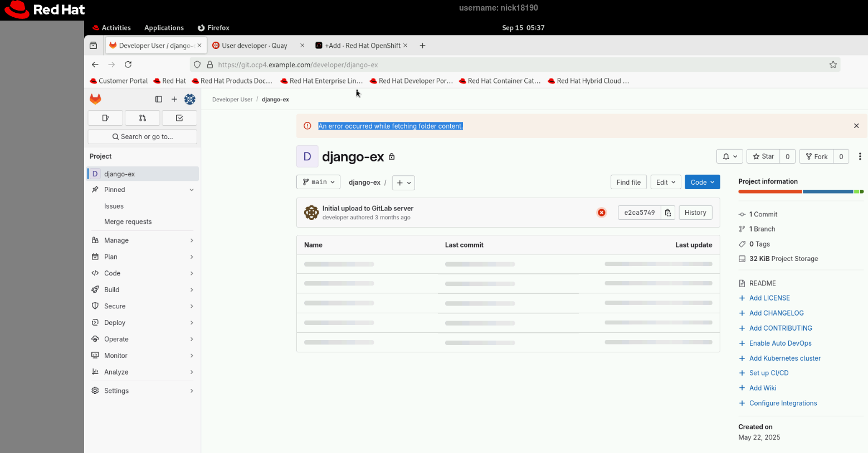This screenshot has width=868, height=453.
Task: Close the User developer Quay tab
Action: coord(303,46)
